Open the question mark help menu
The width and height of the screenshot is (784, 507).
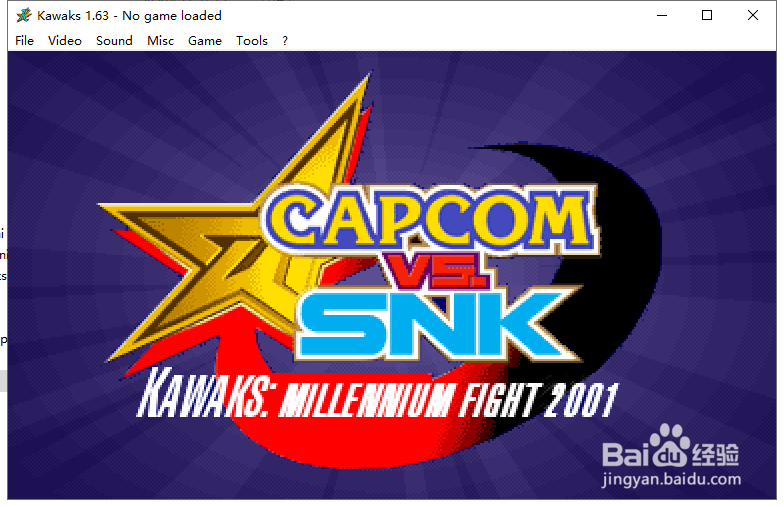[x=284, y=40]
